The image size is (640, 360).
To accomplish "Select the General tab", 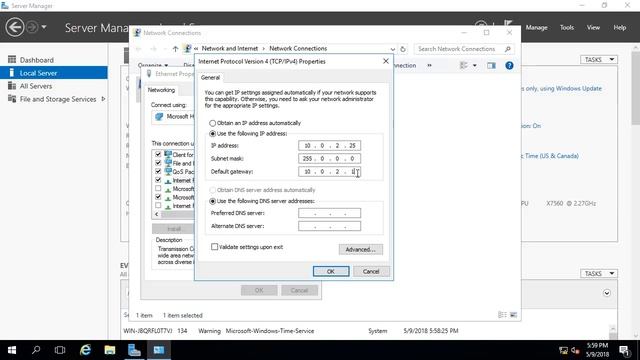I will (210, 78).
